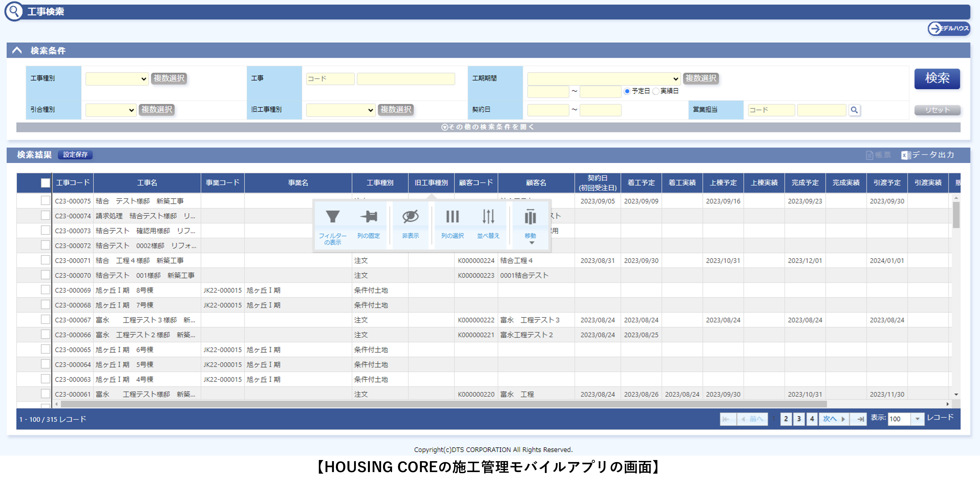Open the 引合種別 dropdown

coord(111,110)
